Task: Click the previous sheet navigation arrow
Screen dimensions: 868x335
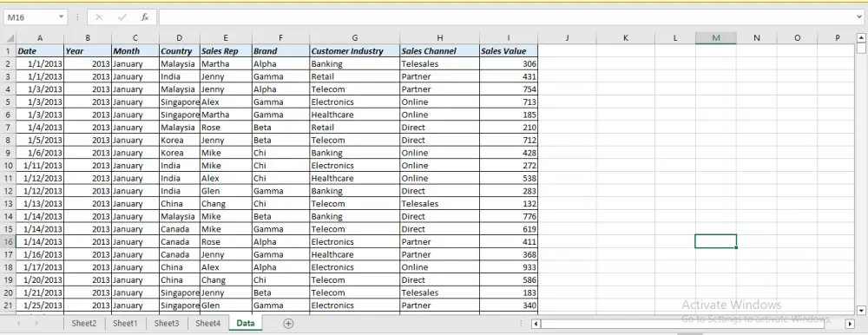Action: coord(19,324)
